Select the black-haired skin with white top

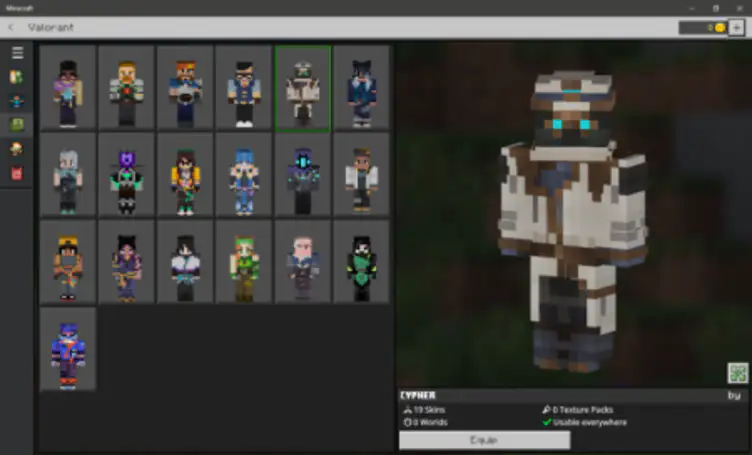click(185, 262)
